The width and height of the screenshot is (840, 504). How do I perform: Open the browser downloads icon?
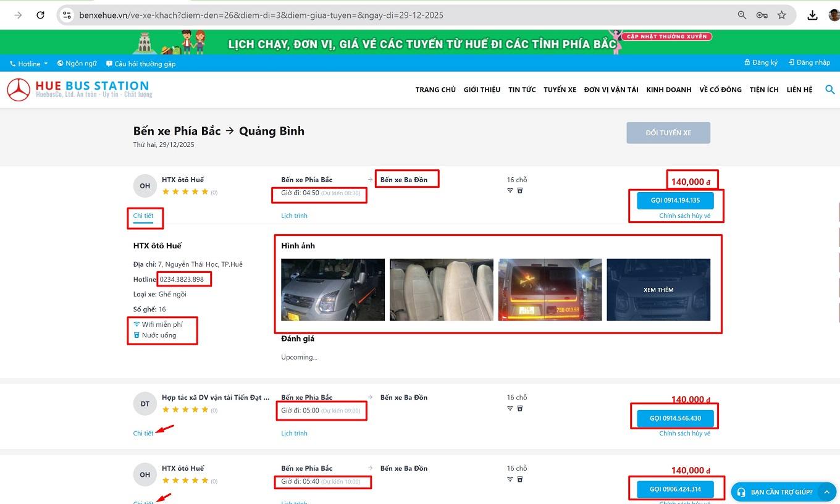pyautogui.click(x=812, y=15)
